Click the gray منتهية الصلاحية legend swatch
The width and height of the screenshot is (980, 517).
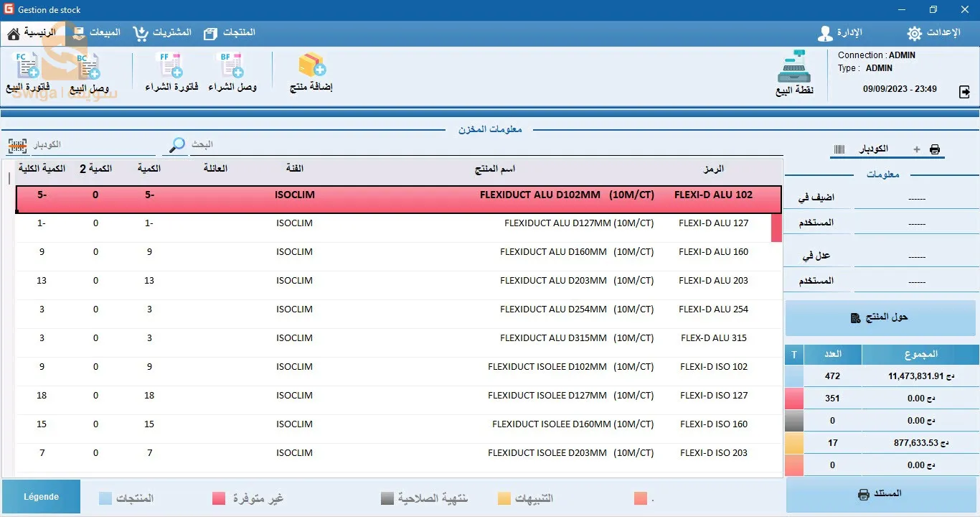coord(387,498)
